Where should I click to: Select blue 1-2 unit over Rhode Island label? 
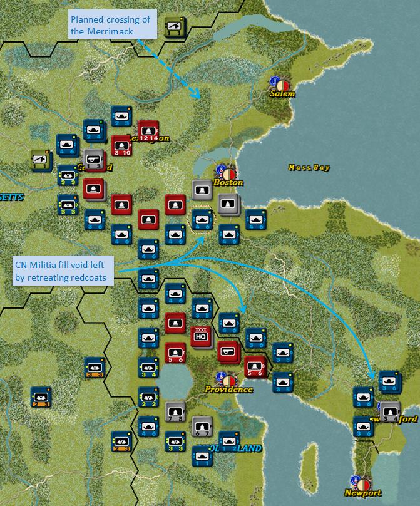(x=228, y=441)
